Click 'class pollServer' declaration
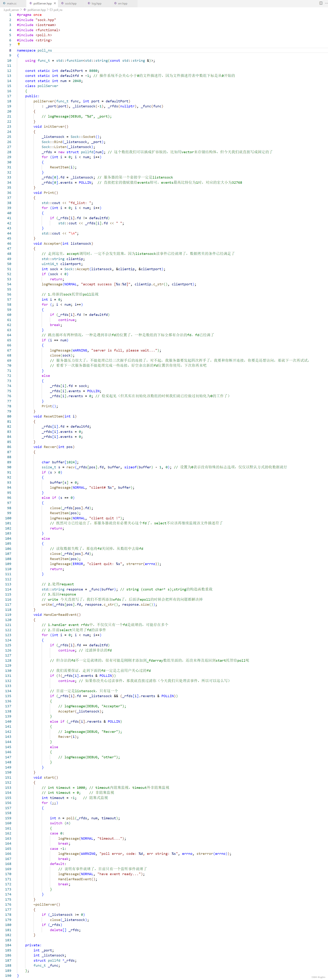 coord(42,86)
